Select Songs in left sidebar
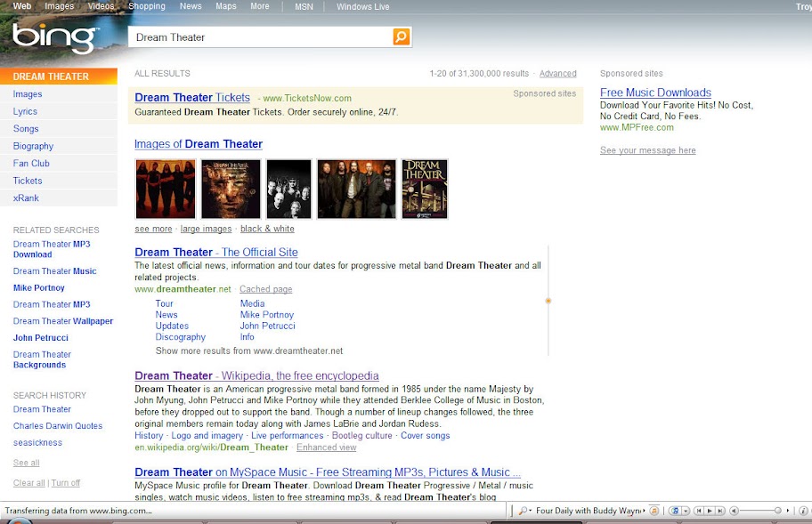This screenshot has height=524, width=812. pyautogui.click(x=26, y=129)
